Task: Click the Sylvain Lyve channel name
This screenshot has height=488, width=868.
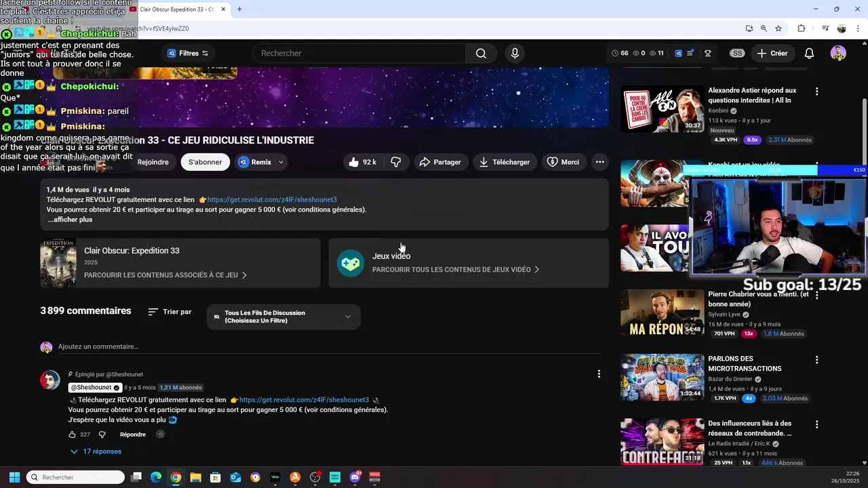Action: pyautogui.click(x=724, y=314)
